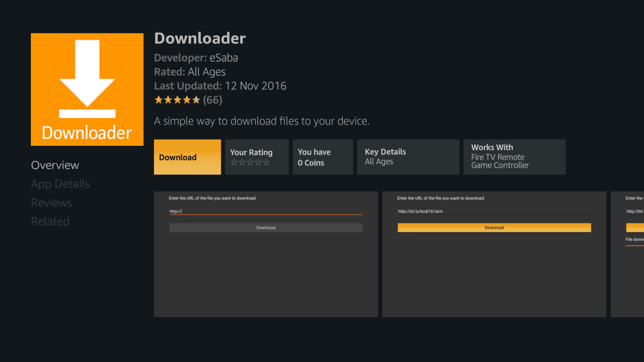
Task: Click the Last Updated: 12 Nov 2016 text
Action: pyautogui.click(x=220, y=85)
